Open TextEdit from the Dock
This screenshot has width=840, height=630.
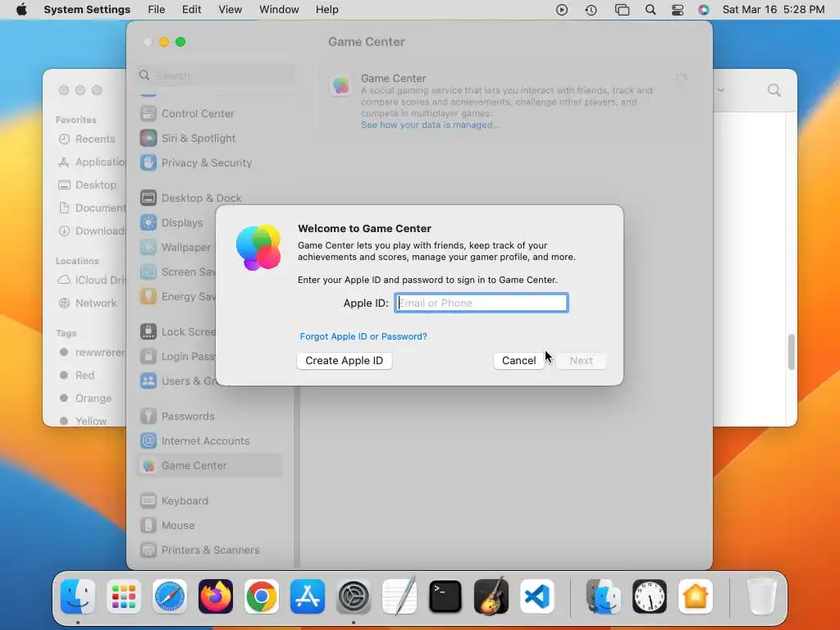pos(399,596)
